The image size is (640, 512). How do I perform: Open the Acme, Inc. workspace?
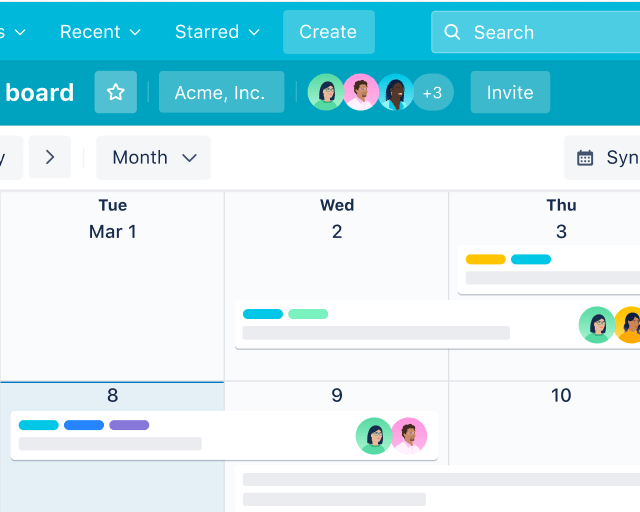[220, 92]
